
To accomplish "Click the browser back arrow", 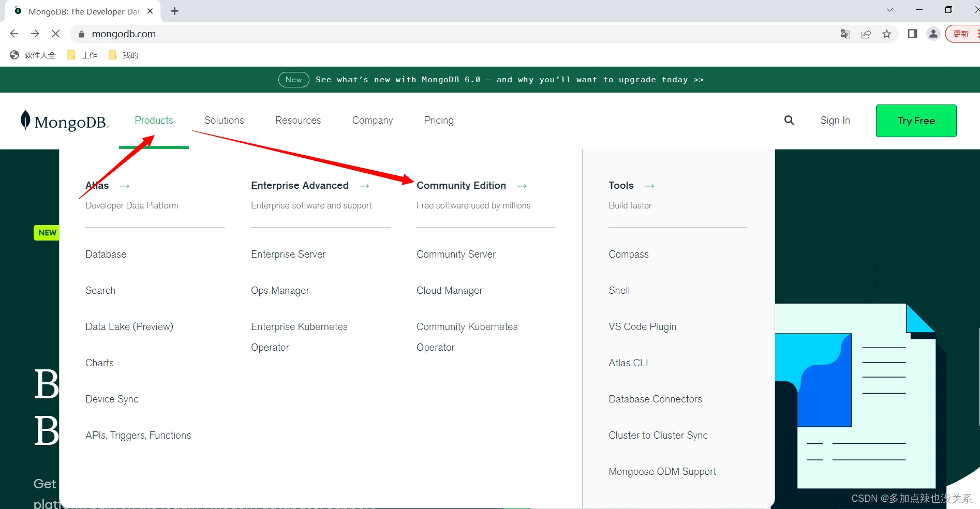I will [x=14, y=34].
